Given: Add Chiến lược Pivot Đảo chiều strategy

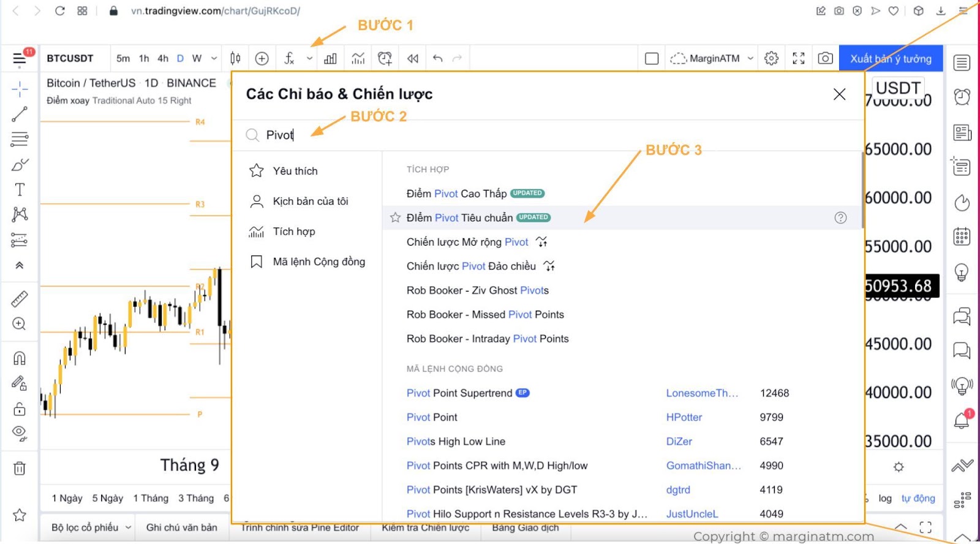Looking at the screenshot, I should 471,266.
